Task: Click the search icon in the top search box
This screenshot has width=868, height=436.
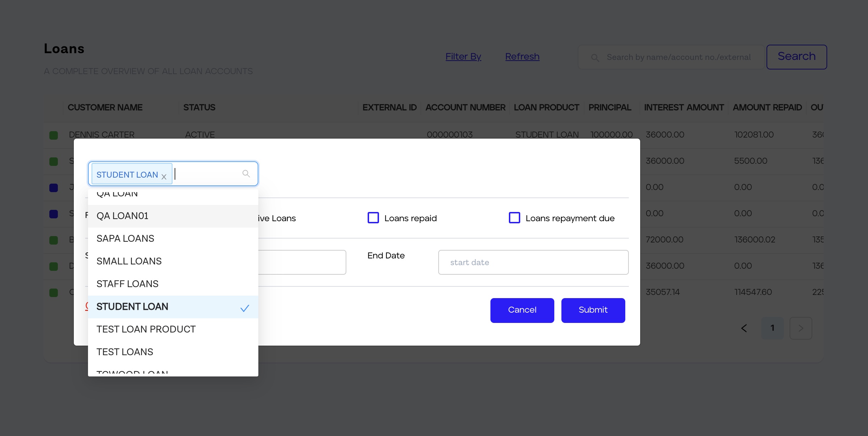Action: point(595,57)
